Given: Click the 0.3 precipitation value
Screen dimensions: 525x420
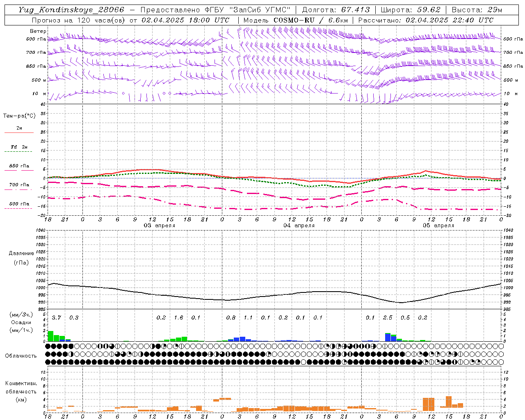Looking at the screenshot, I should (74, 318).
